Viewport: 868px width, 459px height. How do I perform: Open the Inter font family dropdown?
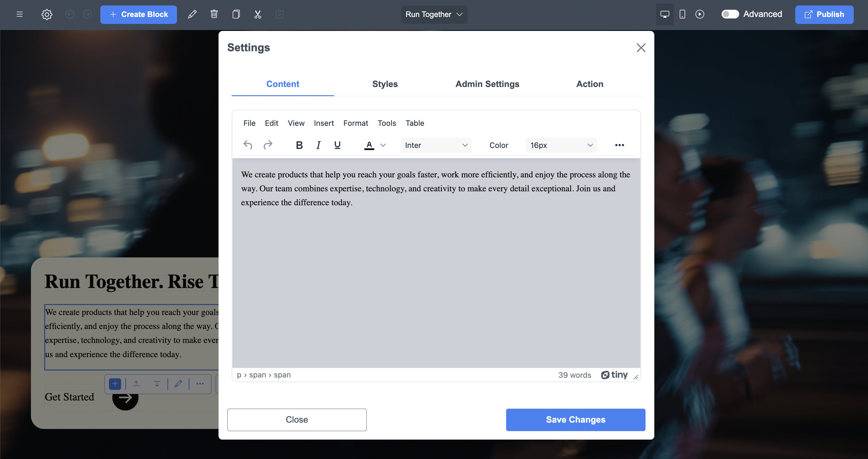point(436,145)
